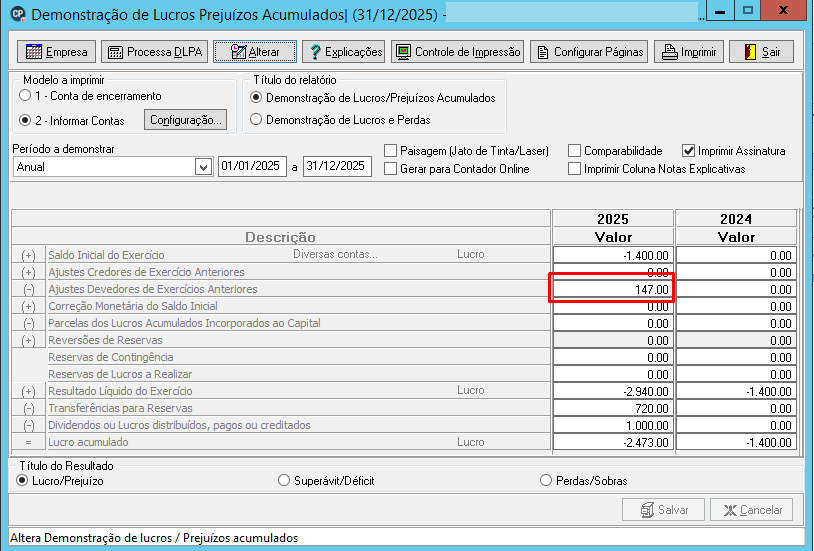
Task: Click Dividendos ou Lucros distribuídos description
Action: (x=179, y=425)
